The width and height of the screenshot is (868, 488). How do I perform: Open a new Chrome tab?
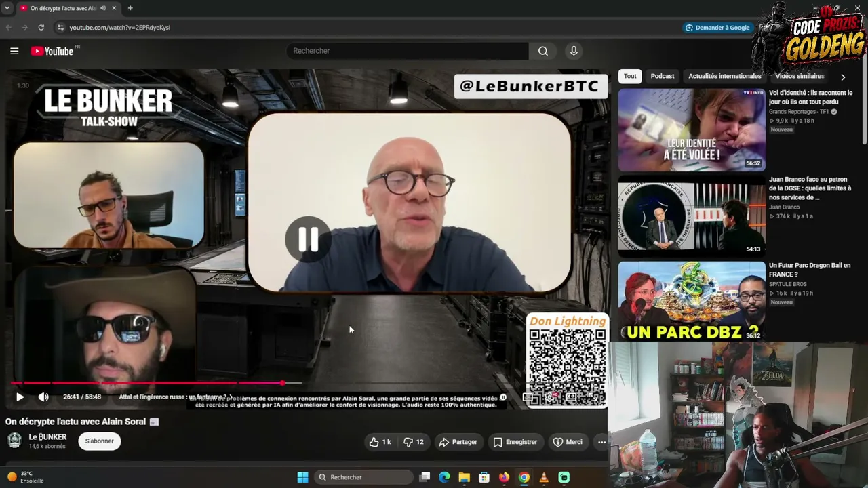[130, 8]
